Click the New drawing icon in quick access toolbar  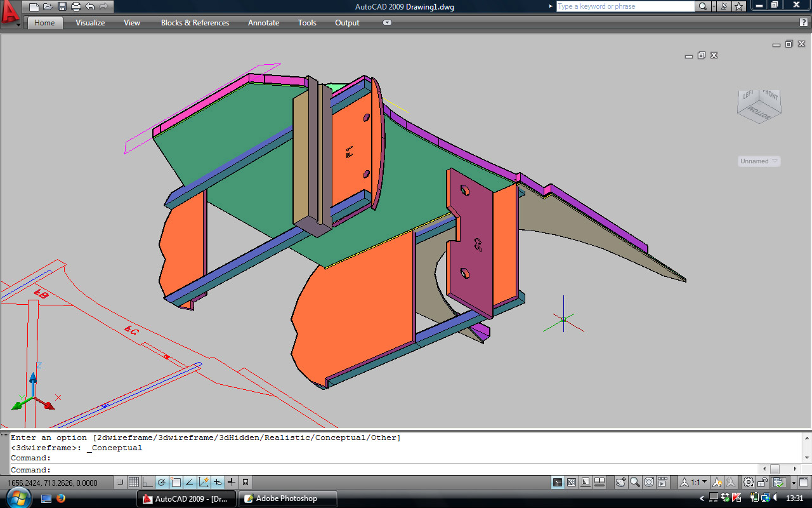34,7
